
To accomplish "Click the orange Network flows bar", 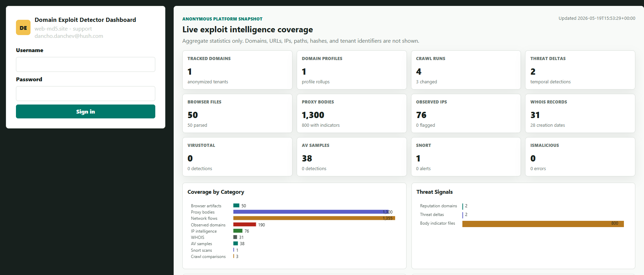I will [x=314, y=218].
